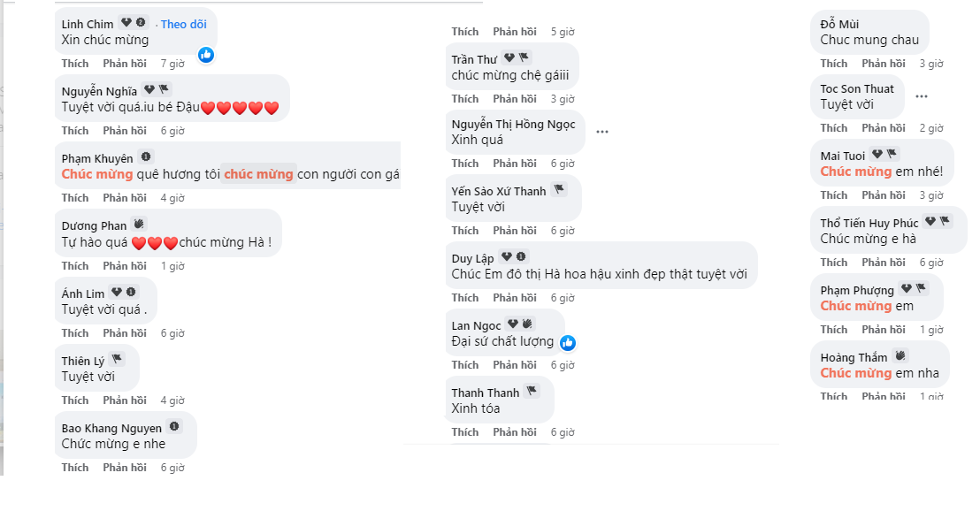The width and height of the screenshot is (980, 511).
Task: Toggle Thích on Duy Lập's comment
Action: 465,298
